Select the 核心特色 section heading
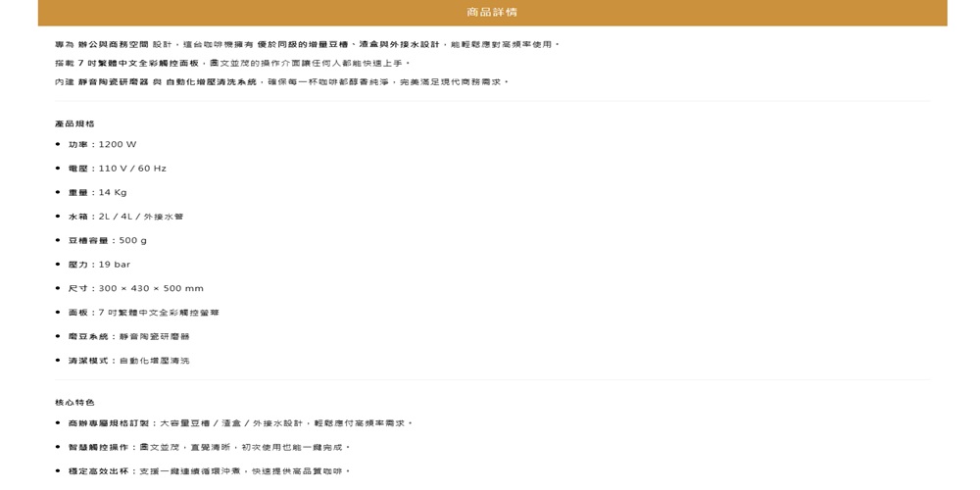980x490 pixels. (x=74, y=403)
